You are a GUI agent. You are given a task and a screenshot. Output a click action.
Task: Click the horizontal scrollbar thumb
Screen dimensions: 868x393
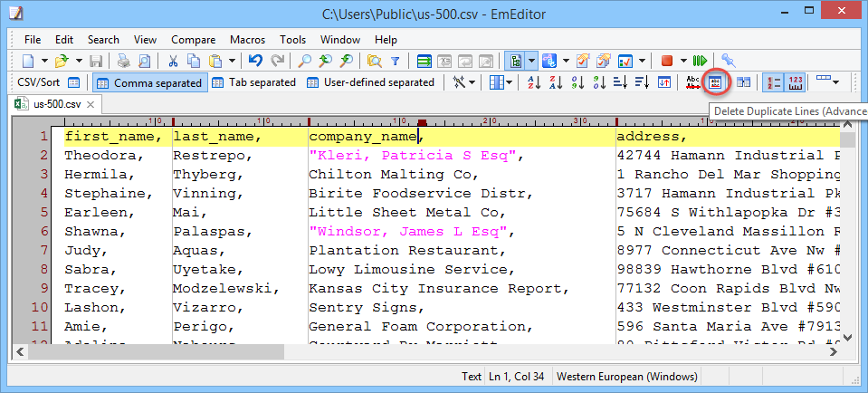pyautogui.click(x=155, y=351)
